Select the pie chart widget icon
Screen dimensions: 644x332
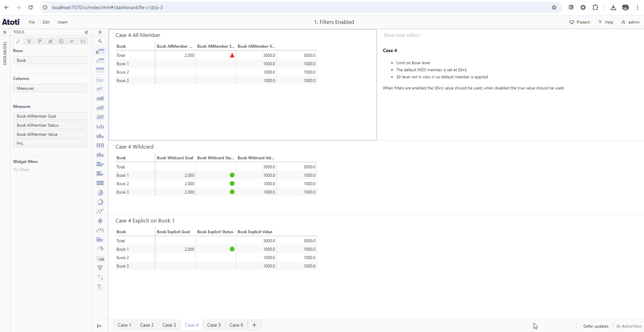point(100,193)
